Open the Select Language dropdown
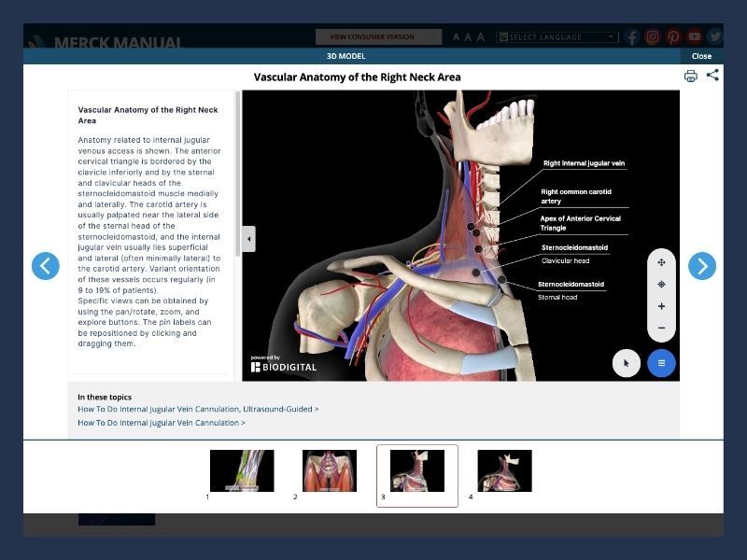Viewport: 747px width, 560px height. coord(557,37)
